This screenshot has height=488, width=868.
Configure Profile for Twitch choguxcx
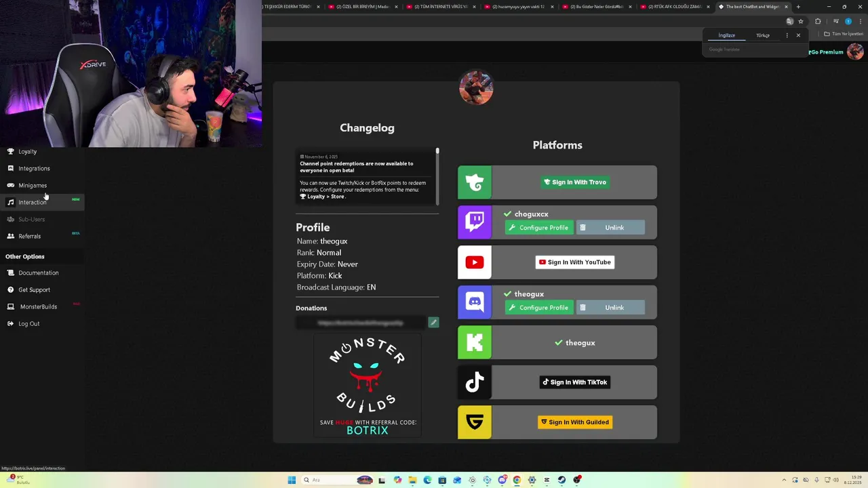click(x=539, y=228)
